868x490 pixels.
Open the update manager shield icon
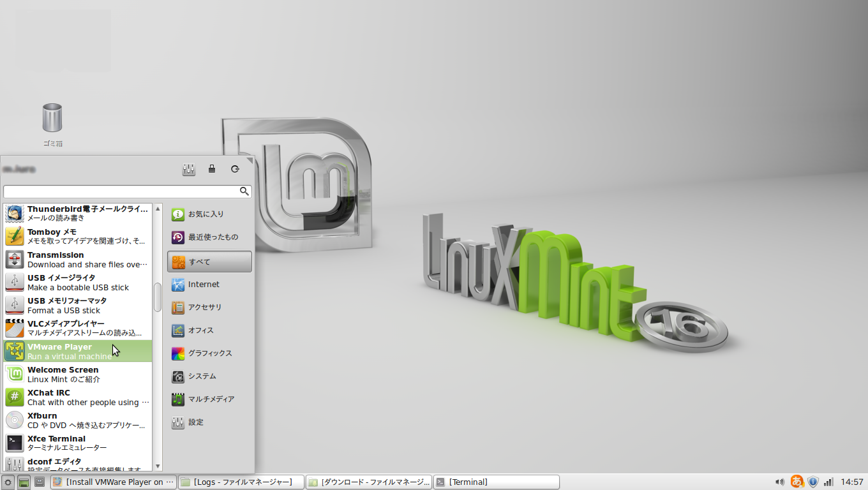(x=813, y=482)
